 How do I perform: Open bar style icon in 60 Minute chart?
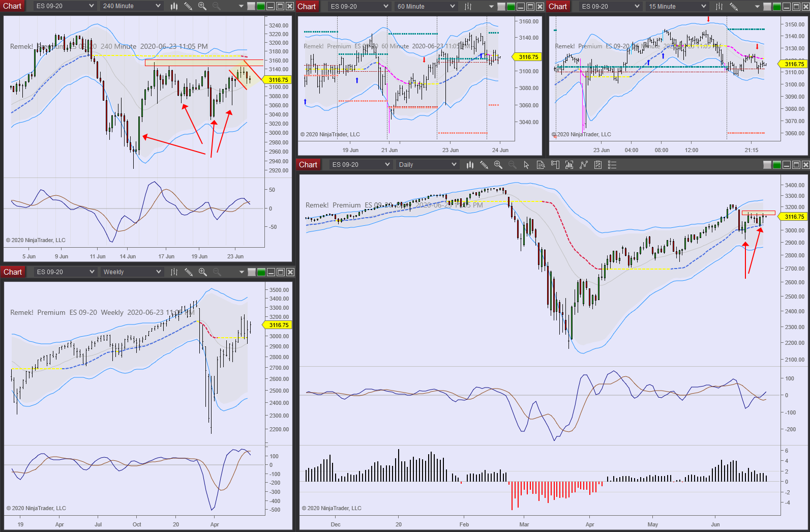(x=468, y=7)
